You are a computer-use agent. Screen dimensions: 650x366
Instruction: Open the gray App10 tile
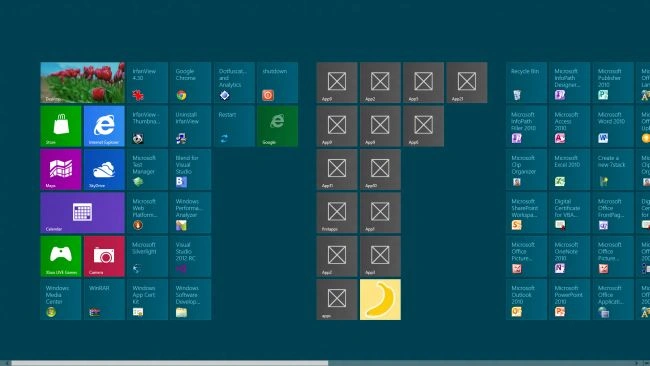[x=380, y=170]
